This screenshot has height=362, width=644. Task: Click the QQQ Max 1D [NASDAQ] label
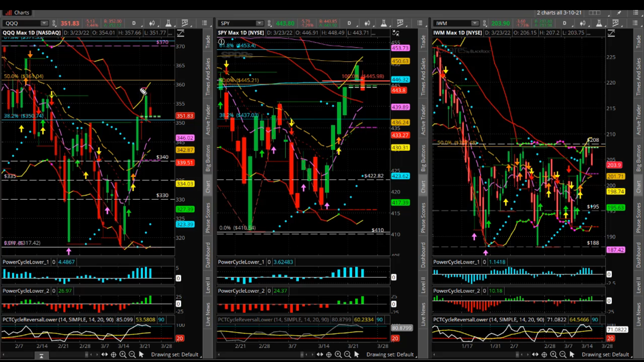click(32, 33)
